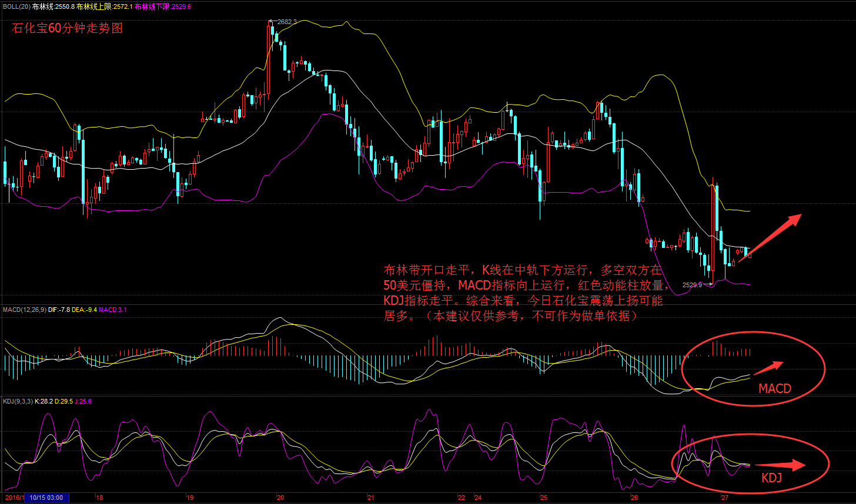Viewport: 856px width, 504px height.
Task: Click the 布林线 2550.8 middle band value
Action: [x=62, y=6]
